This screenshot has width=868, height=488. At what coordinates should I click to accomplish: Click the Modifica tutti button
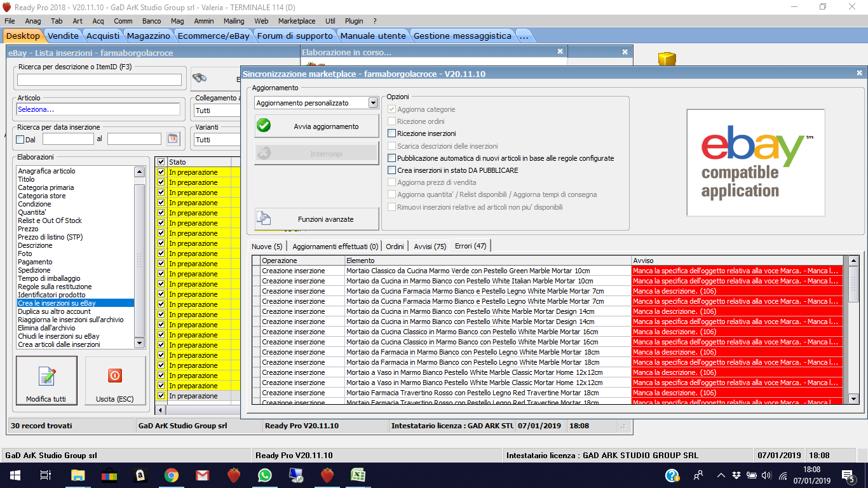[46, 380]
